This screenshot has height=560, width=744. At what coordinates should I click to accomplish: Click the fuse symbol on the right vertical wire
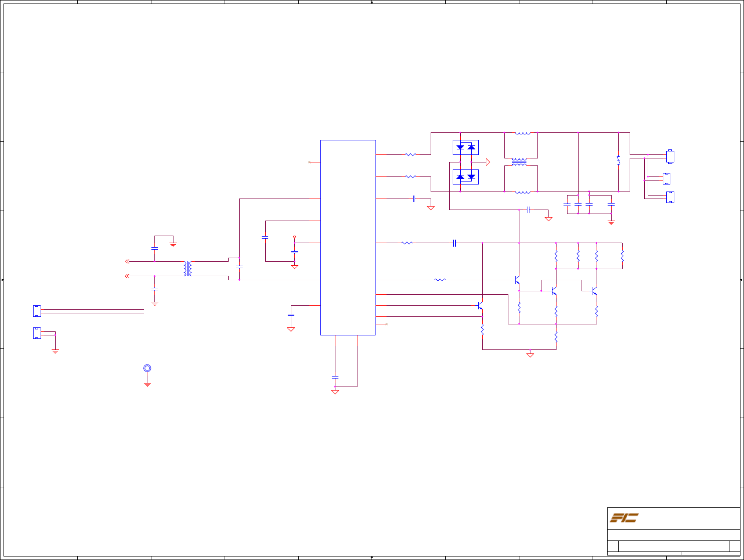point(619,161)
